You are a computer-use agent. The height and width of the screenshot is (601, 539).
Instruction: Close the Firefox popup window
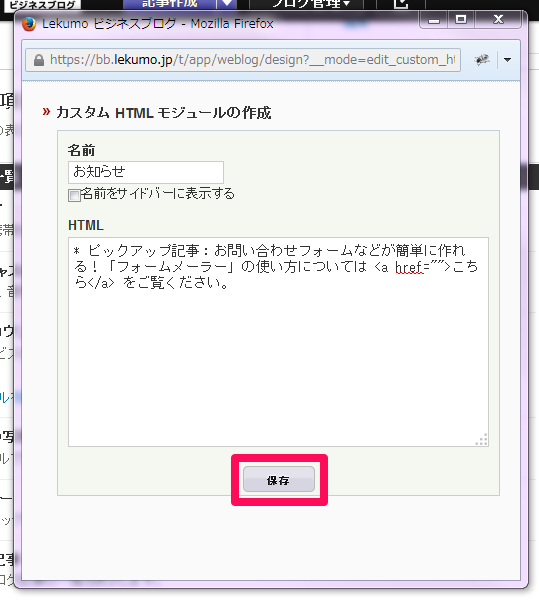pos(498,19)
